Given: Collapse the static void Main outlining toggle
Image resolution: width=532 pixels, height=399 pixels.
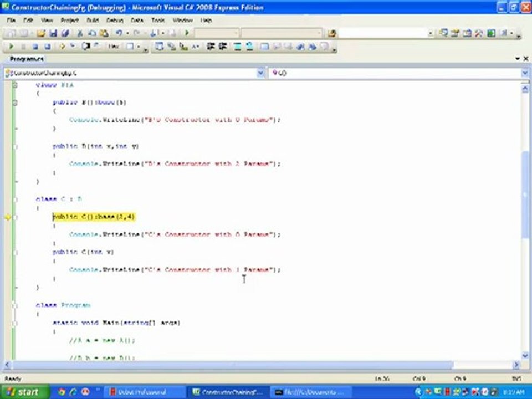Looking at the screenshot, I should (x=15, y=323).
